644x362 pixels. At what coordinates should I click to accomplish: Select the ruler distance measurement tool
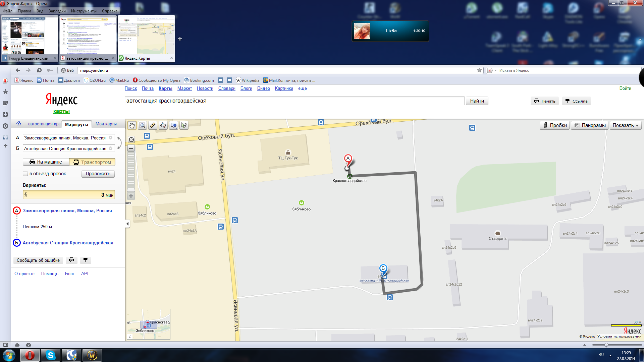(x=153, y=125)
